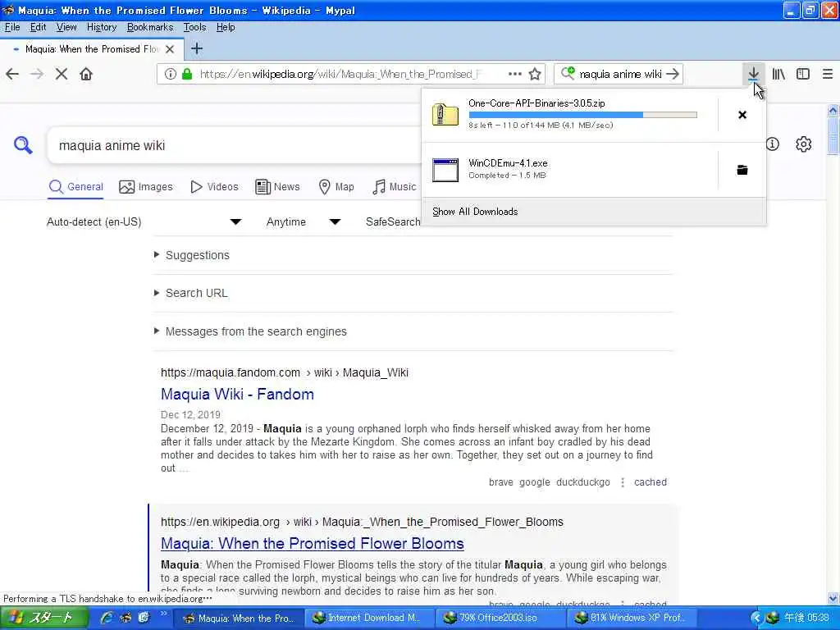Open page actions three-dot menu

515,74
